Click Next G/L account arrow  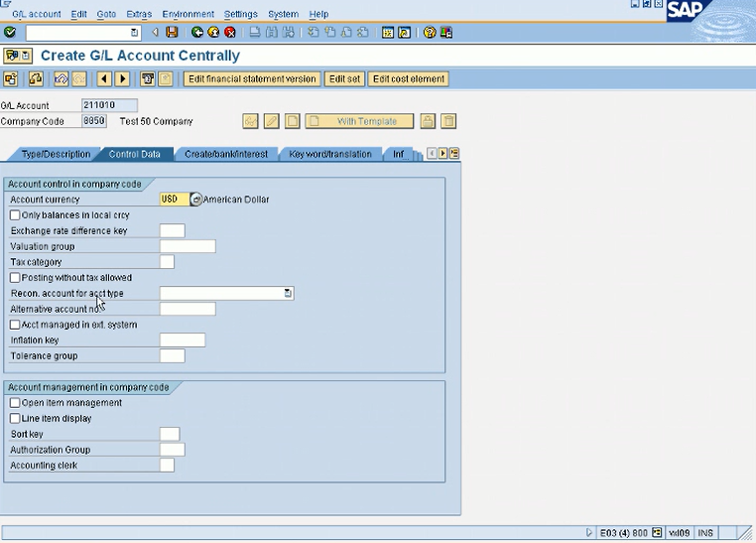122,78
